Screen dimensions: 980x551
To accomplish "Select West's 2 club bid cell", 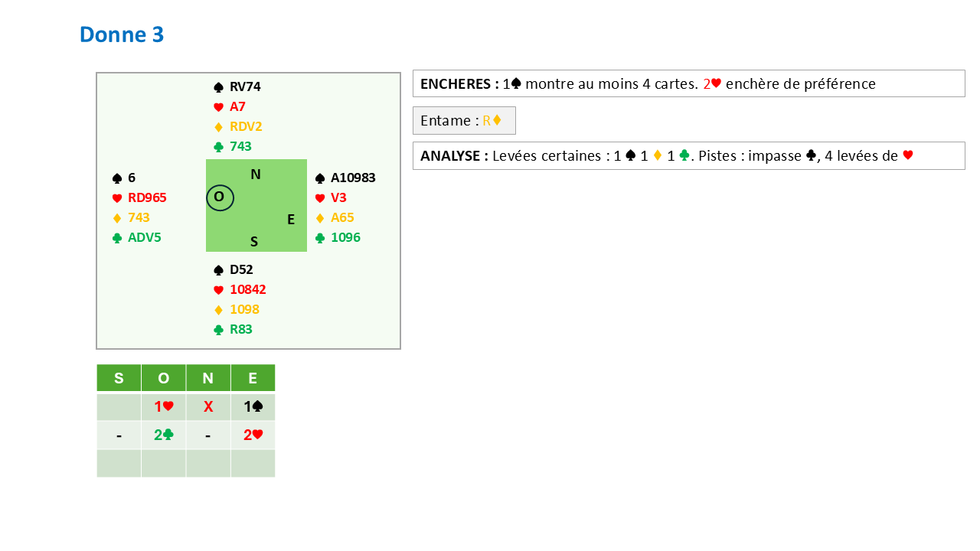I will click(163, 435).
